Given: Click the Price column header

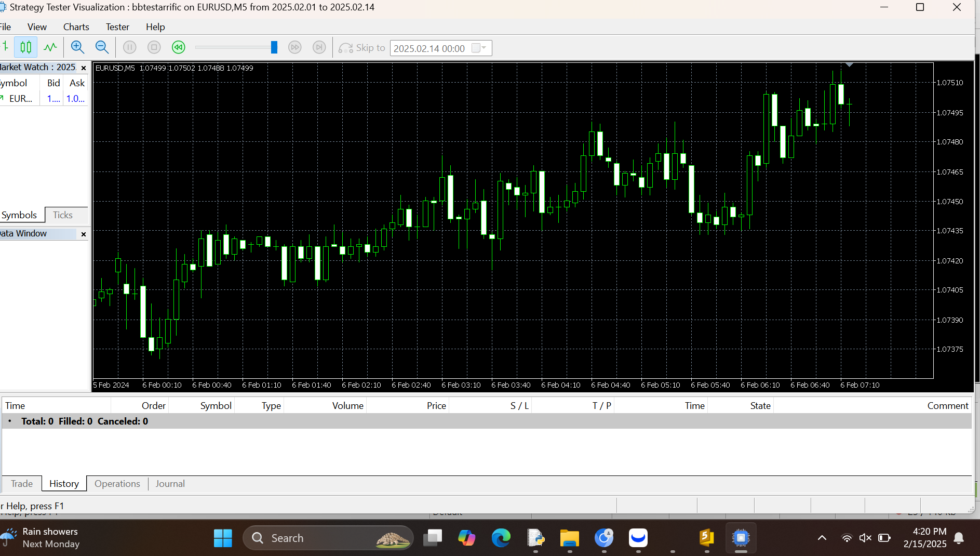Looking at the screenshot, I should 408,406.
